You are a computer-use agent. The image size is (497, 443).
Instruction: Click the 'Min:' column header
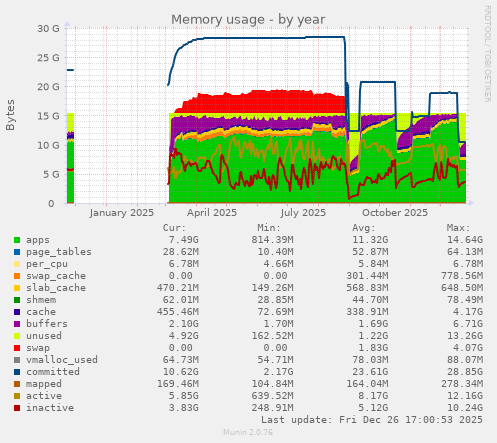click(269, 228)
